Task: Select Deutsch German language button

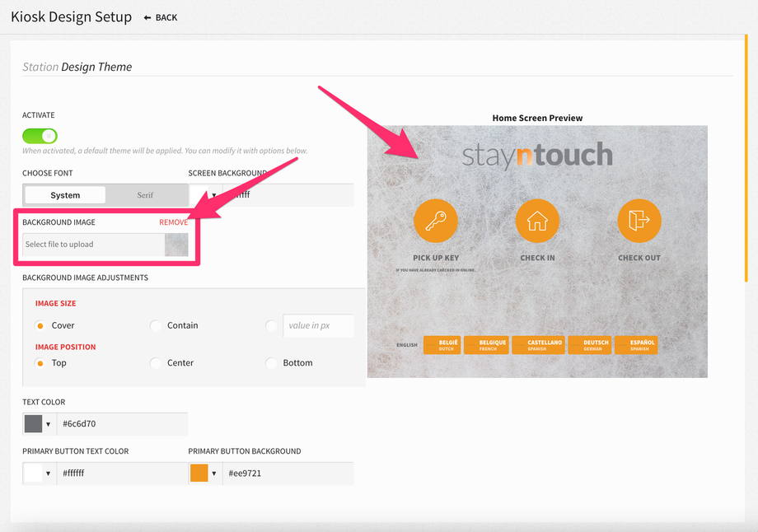Action: coord(590,345)
